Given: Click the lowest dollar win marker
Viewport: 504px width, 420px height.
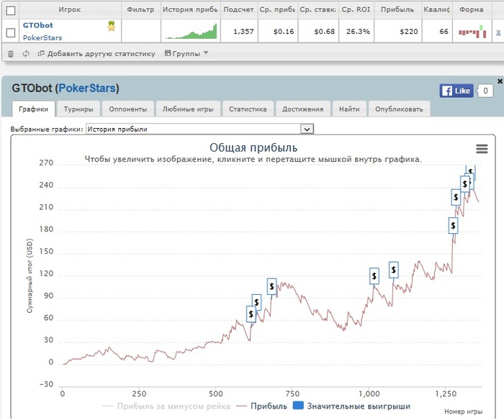Looking at the screenshot, I should point(251,314).
